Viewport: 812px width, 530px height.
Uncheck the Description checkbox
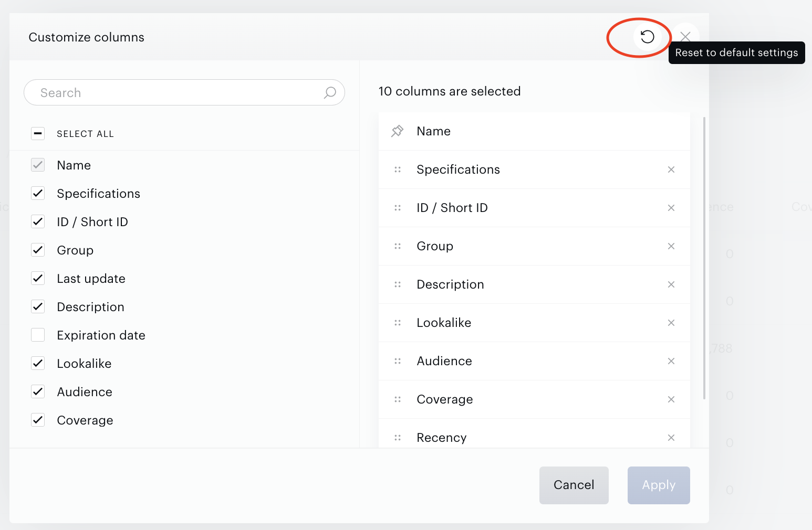(38, 306)
